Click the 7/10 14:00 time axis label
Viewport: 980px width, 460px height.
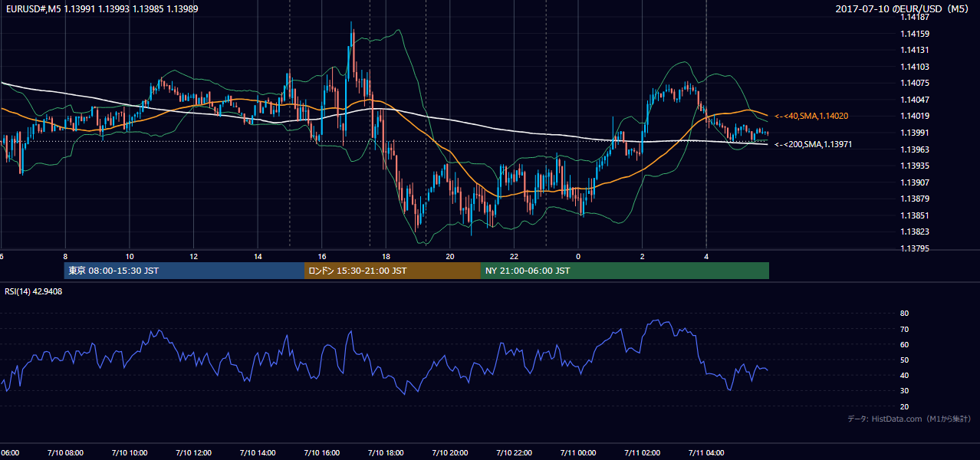click(258, 453)
